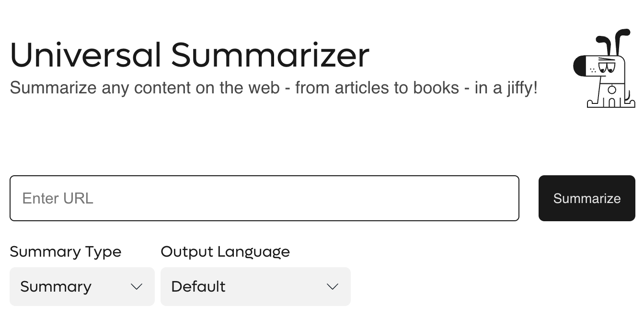Screen dimensions: 644x317
Task: Click the dropdown currently showing Default
Action: coord(255,286)
